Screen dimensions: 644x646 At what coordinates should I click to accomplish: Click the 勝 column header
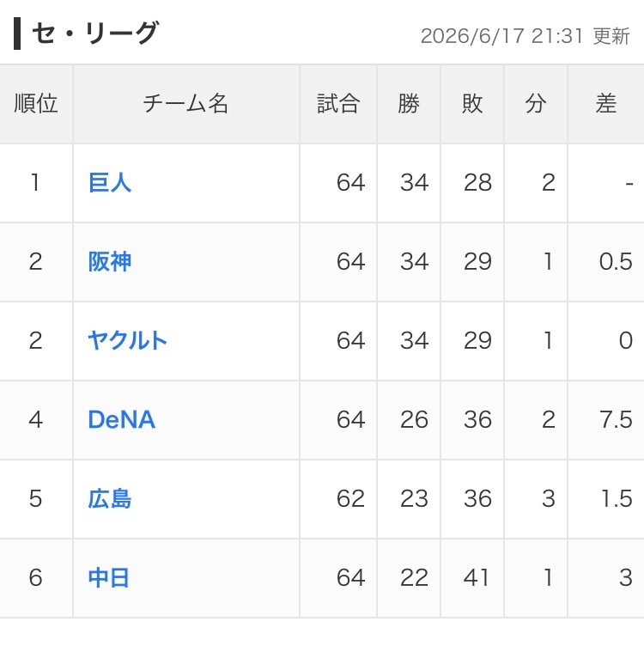[x=409, y=103]
